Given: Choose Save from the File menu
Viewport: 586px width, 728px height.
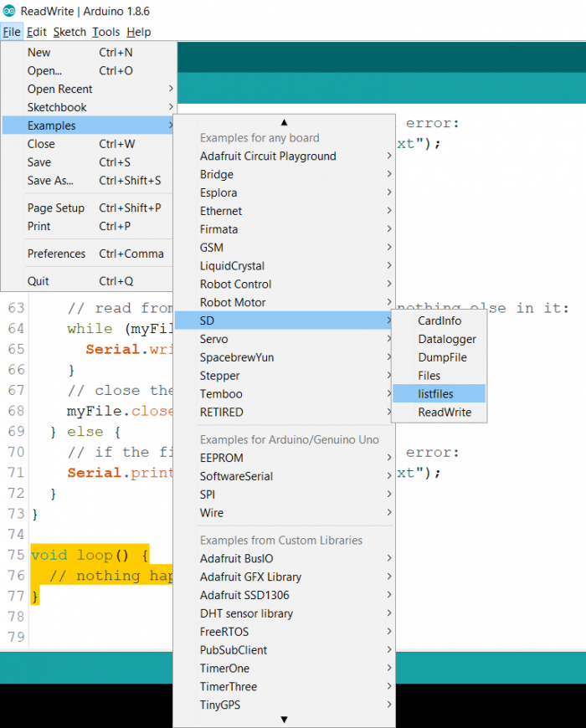Looking at the screenshot, I should click(x=88, y=162).
